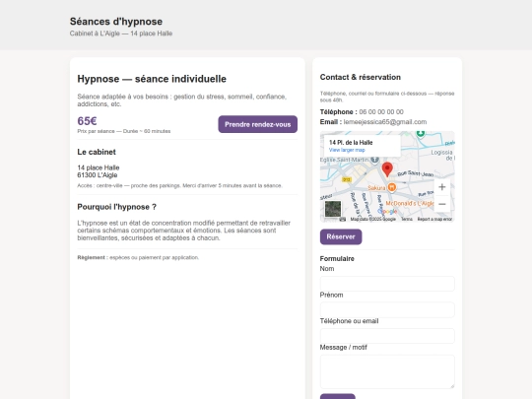
Task: Focus the Nom input field
Action: [387, 284]
